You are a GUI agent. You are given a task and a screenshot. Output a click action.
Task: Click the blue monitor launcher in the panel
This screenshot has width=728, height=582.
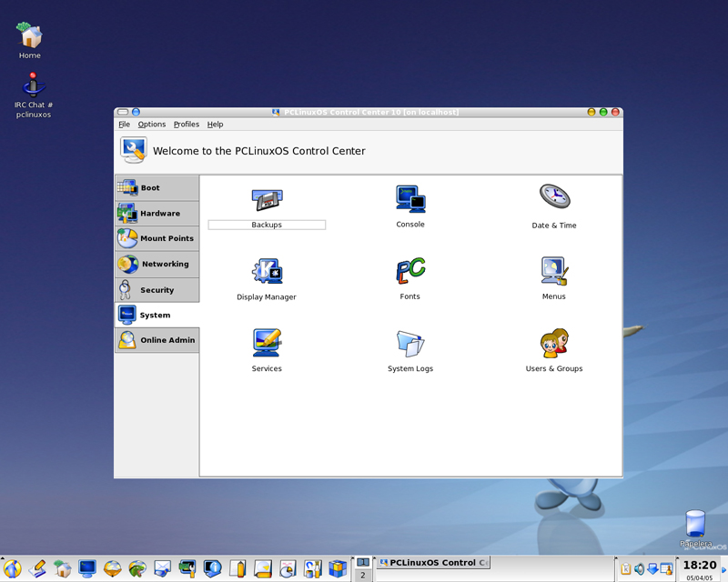click(x=86, y=568)
